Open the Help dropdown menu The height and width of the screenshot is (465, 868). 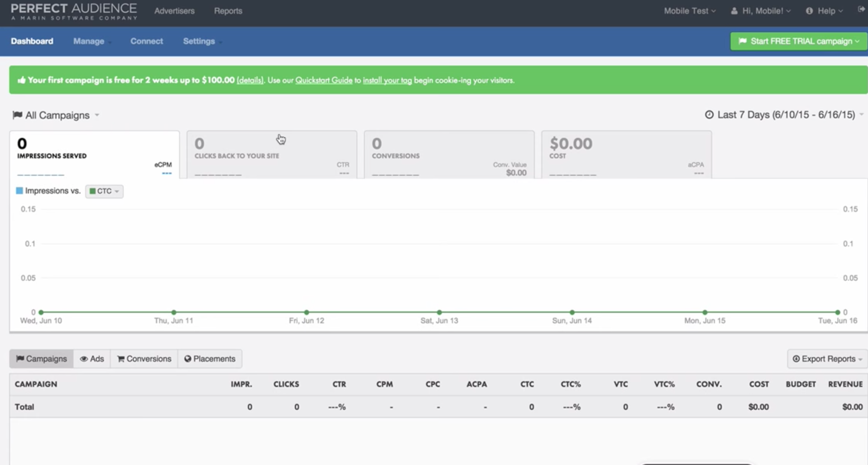(824, 11)
